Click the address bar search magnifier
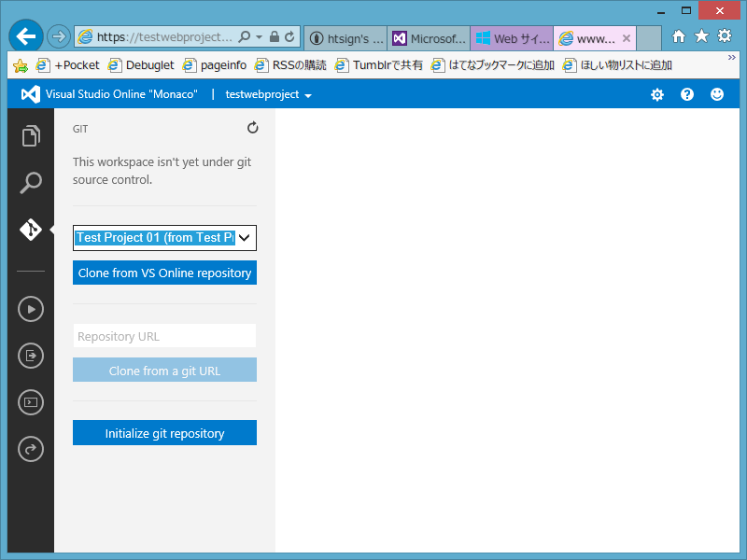 (x=245, y=36)
